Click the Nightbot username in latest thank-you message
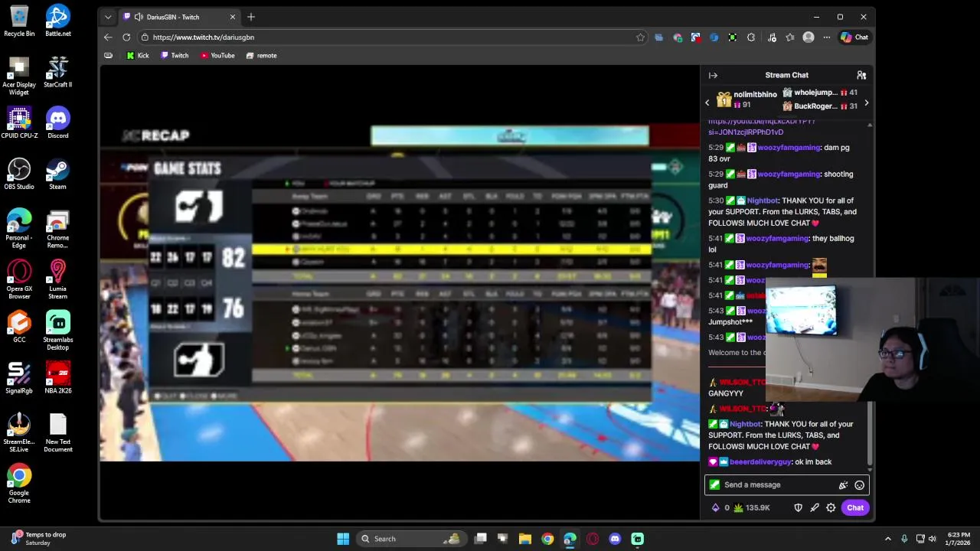The height and width of the screenshot is (551, 980). [745, 424]
